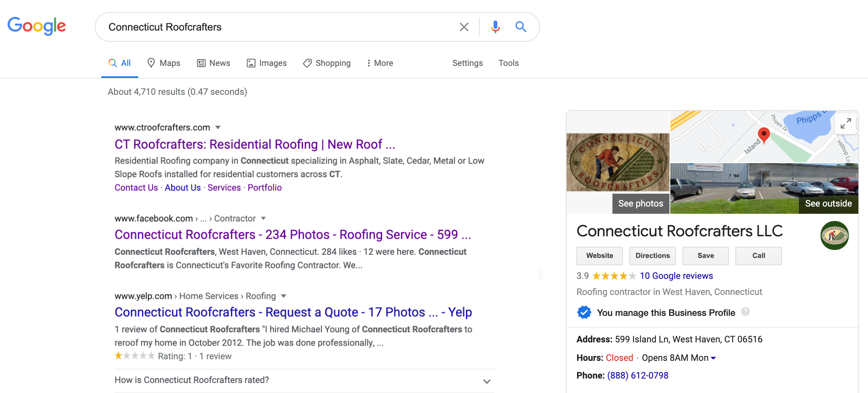The width and height of the screenshot is (868, 393).
Task: Click the red map pin on the map
Action: [x=764, y=135]
